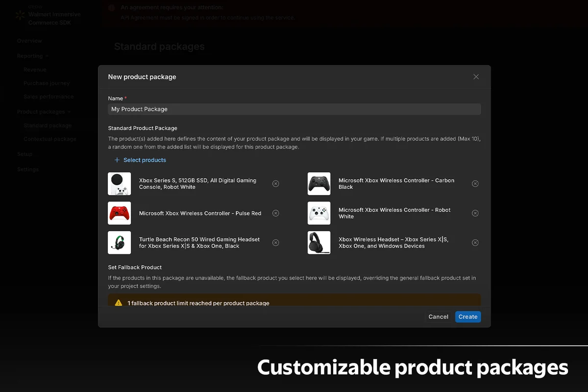Remove Turtle Beach Recon 50 headset
This screenshot has height=392, width=588.
point(275,243)
